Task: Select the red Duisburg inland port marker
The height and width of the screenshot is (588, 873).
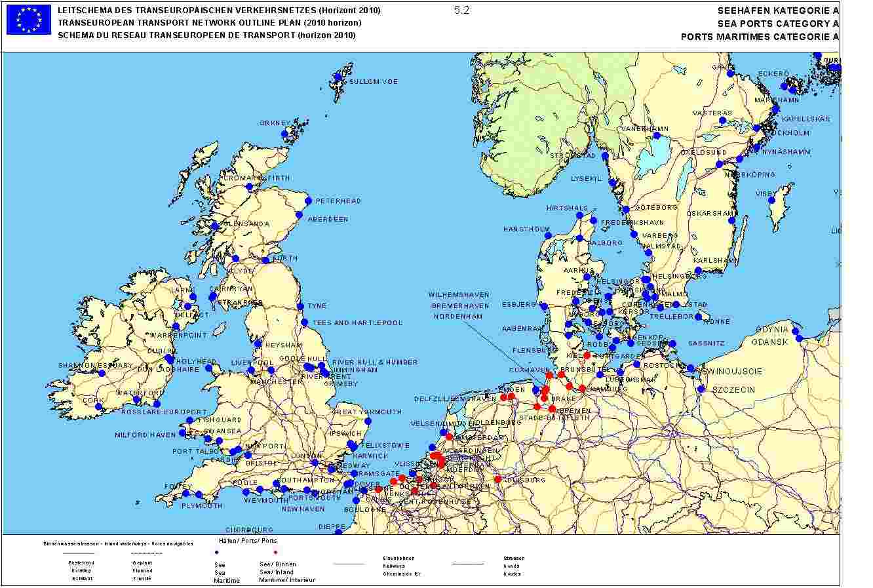Action: tap(498, 479)
